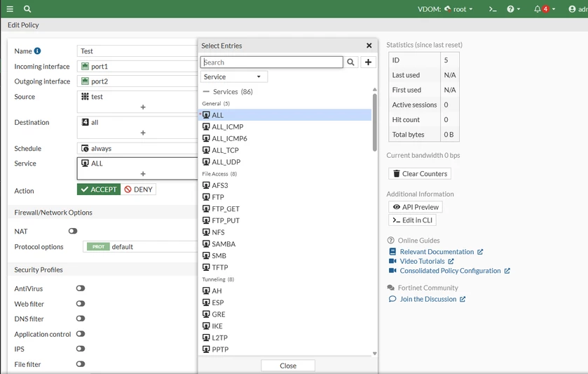Screen dimensions: 588x374
Task: Click the service search input field
Action: point(272,62)
